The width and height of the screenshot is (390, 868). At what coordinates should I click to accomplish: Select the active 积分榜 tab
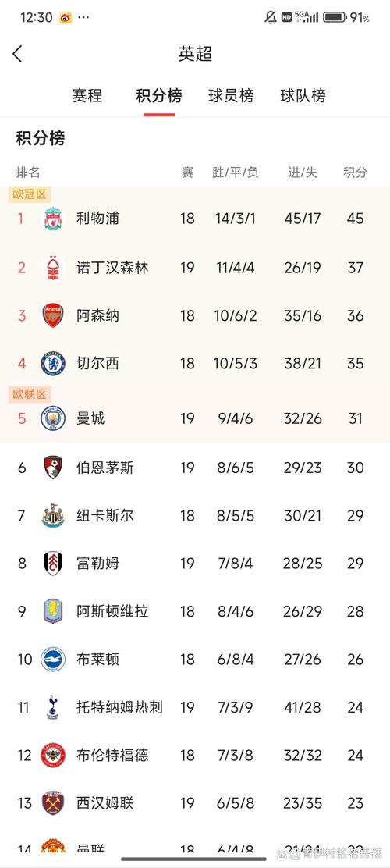pyautogui.click(x=159, y=96)
